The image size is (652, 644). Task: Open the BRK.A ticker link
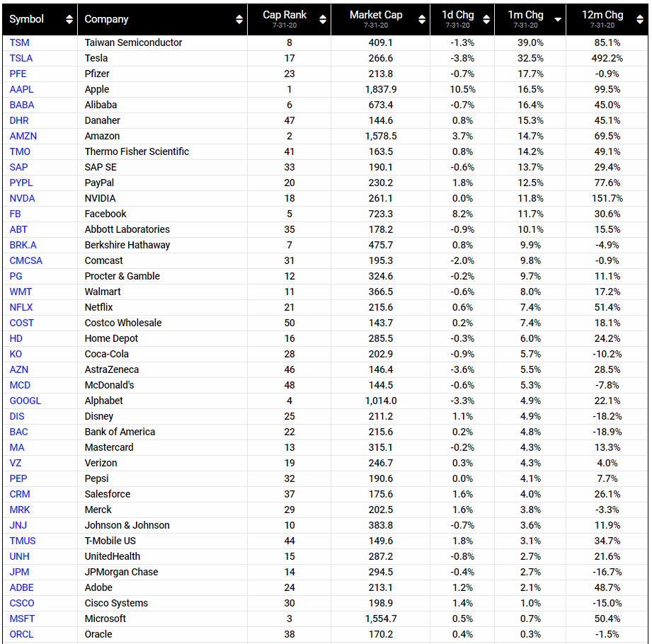click(24, 245)
